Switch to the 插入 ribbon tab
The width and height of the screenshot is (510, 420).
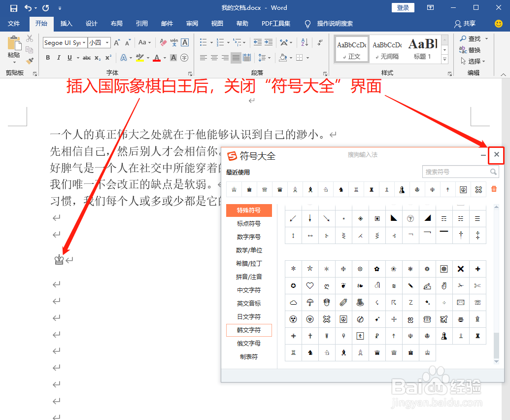click(x=67, y=24)
